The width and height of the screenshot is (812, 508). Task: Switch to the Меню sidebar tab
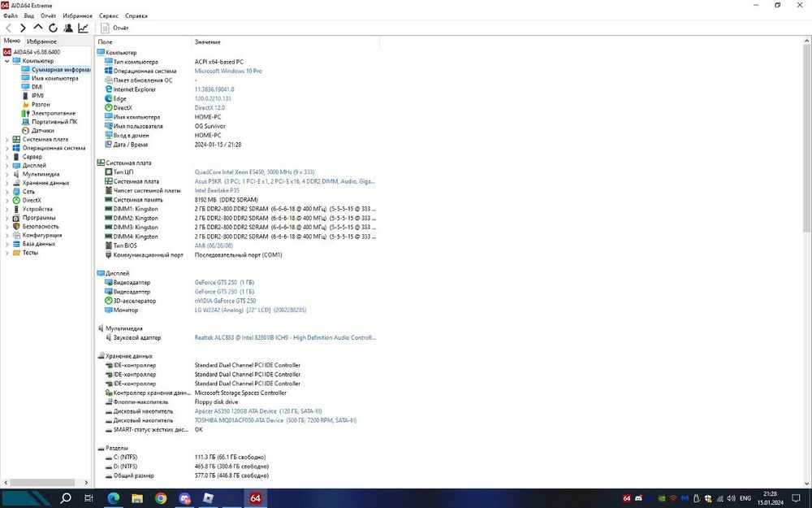(x=12, y=41)
